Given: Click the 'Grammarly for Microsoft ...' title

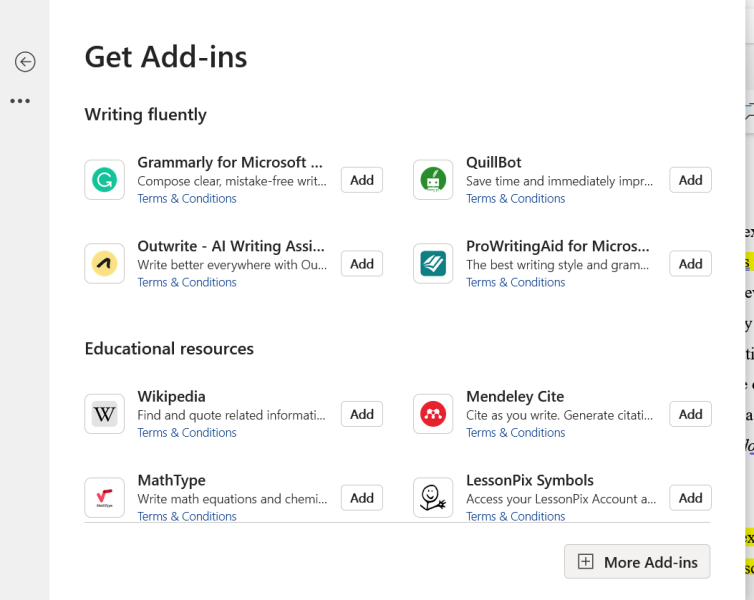Looking at the screenshot, I should (x=230, y=162).
